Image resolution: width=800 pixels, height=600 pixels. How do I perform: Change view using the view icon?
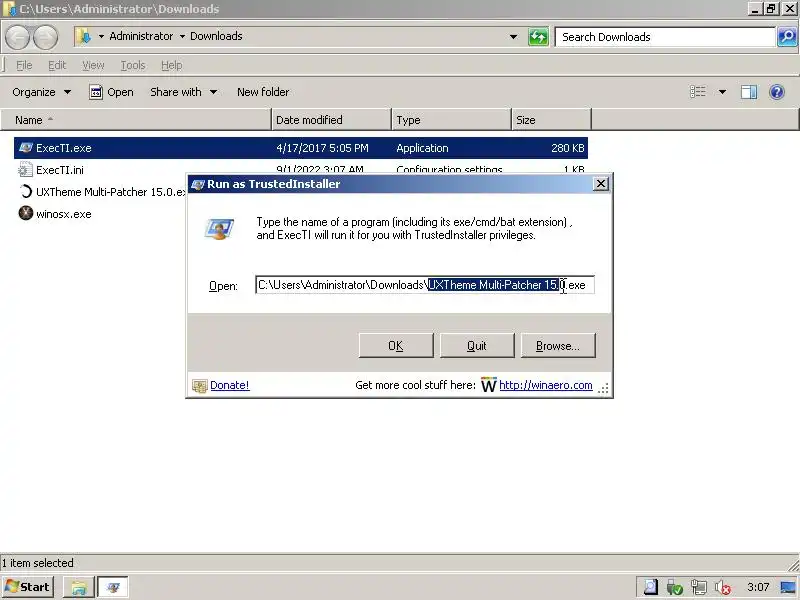(x=697, y=92)
